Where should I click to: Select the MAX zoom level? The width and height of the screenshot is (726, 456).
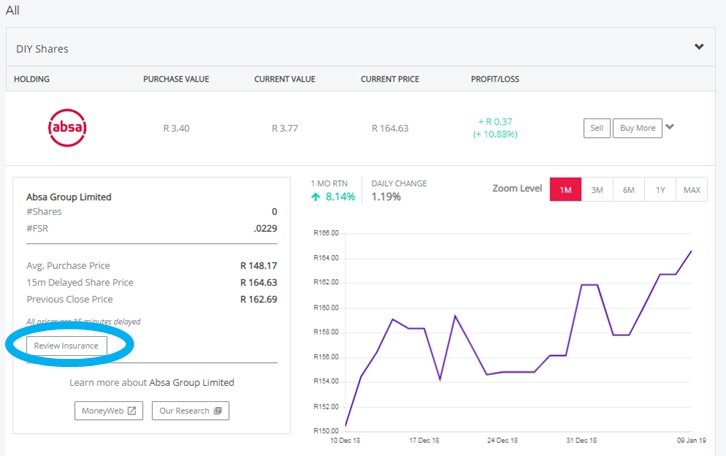[692, 189]
